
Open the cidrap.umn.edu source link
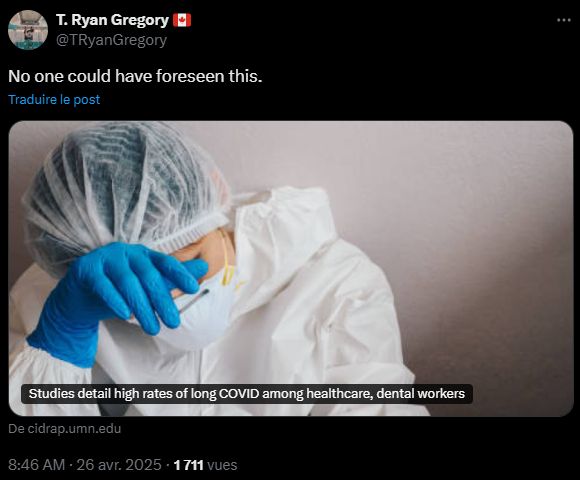tap(64, 429)
